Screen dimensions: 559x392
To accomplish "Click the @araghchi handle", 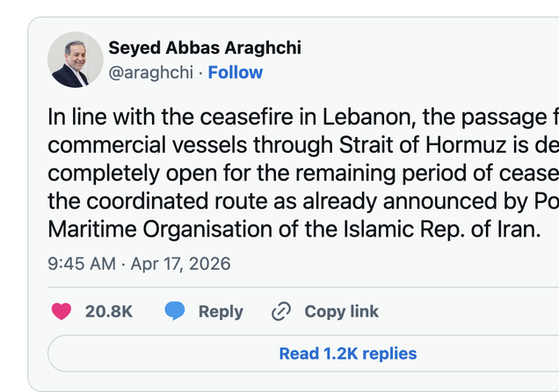I will [x=150, y=72].
